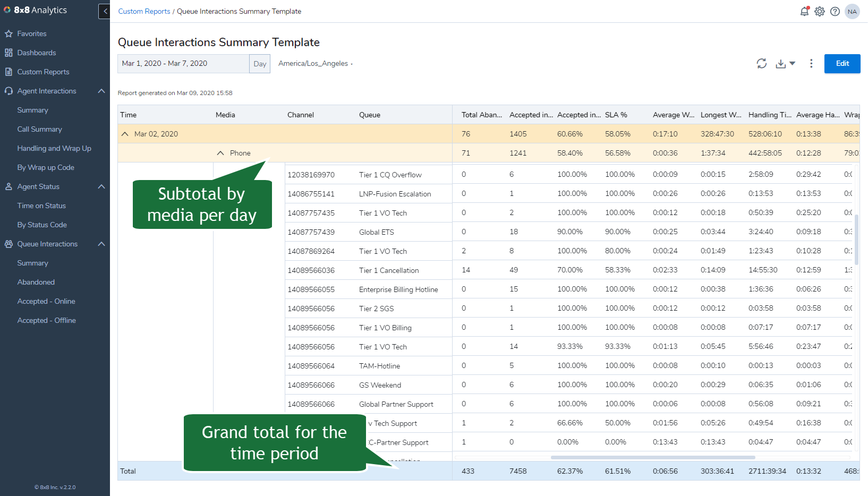This screenshot has width=868, height=496.
Task: Open Dashboards from the sidebar
Action: (x=36, y=53)
